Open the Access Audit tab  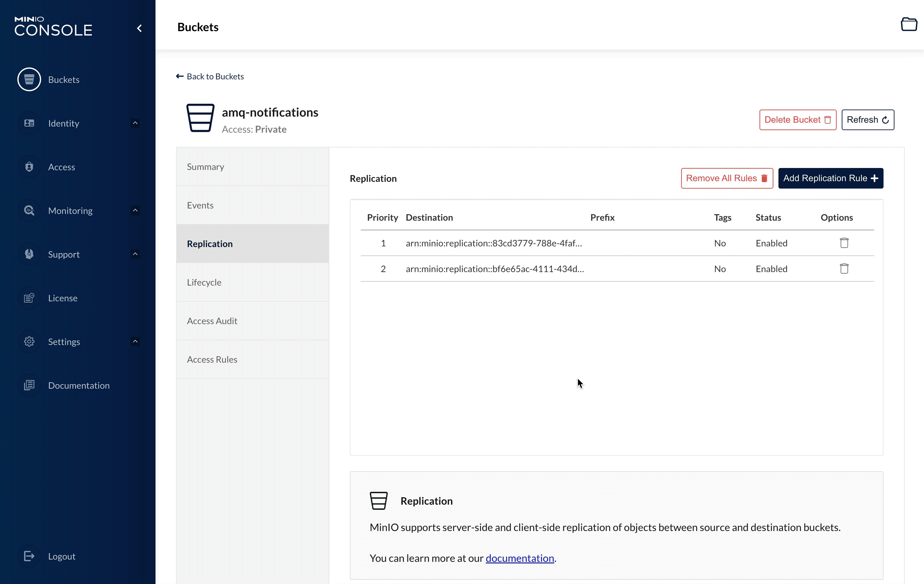[212, 321]
